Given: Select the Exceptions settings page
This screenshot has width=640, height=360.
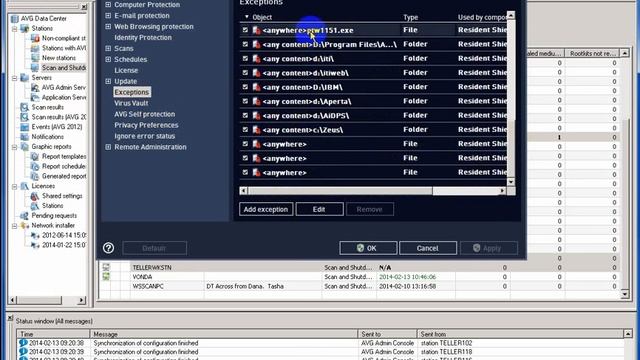Looking at the screenshot, I should pyautogui.click(x=132, y=92).
